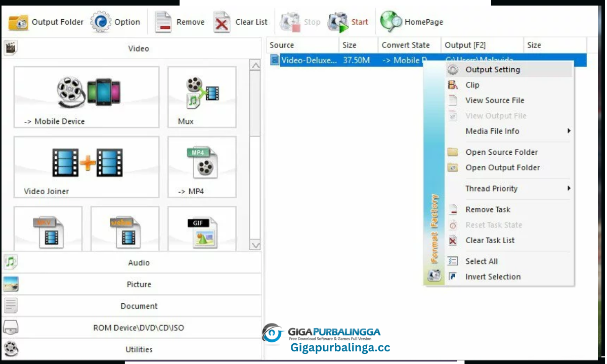Open the Output Folder toolbar button
This screenshot has width=607, height=364.
(46, 22)
